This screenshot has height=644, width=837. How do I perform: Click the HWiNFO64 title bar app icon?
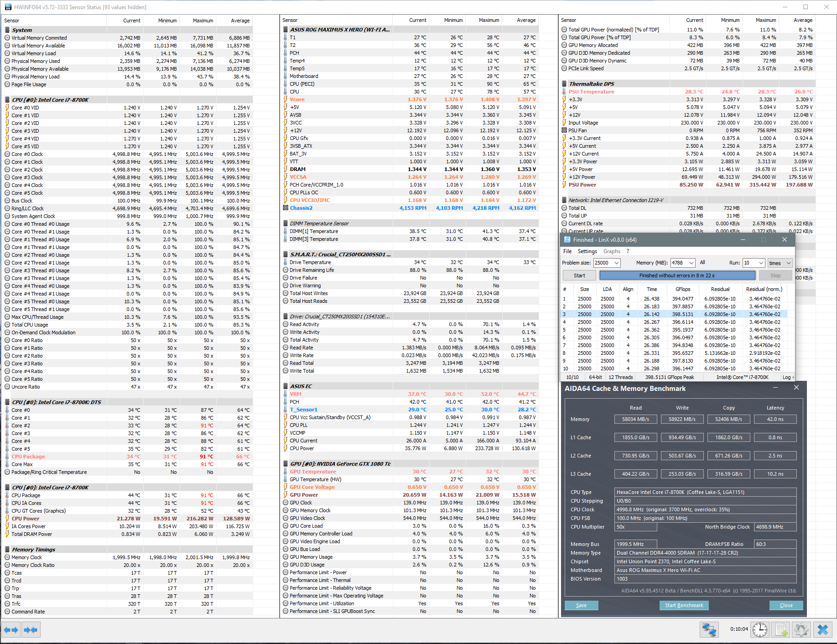click(8, 7)
